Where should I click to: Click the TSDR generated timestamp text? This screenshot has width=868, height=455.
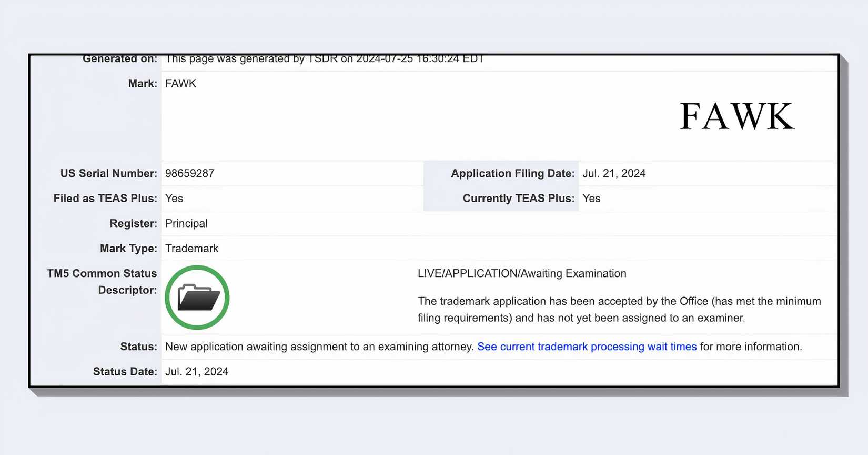[x=324, y=60]
